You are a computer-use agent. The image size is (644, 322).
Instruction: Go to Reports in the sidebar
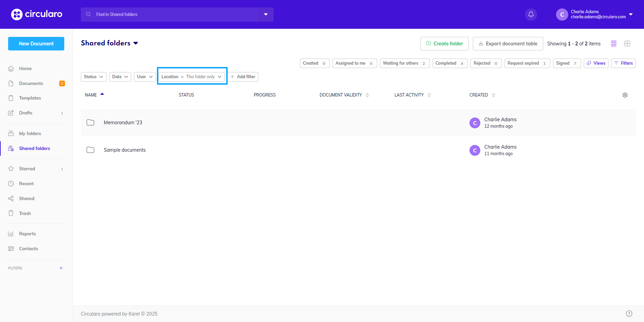(x=27, y=234)
